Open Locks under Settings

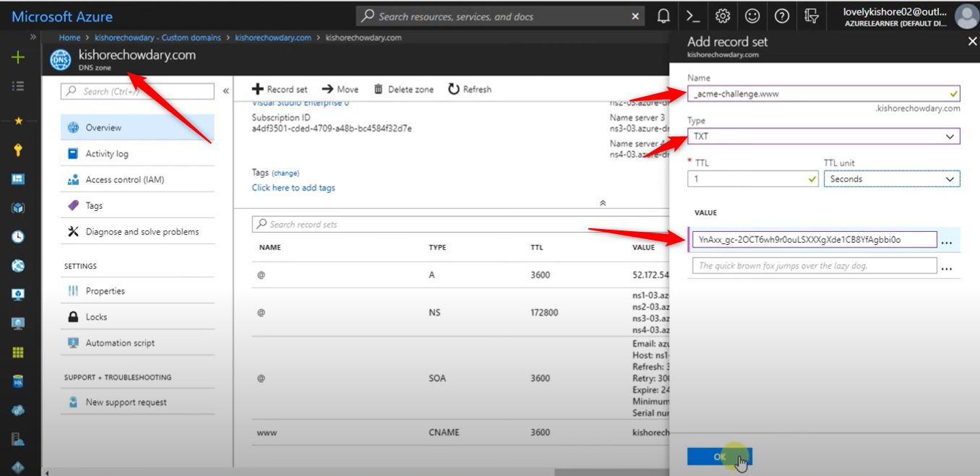pos(137,317)
